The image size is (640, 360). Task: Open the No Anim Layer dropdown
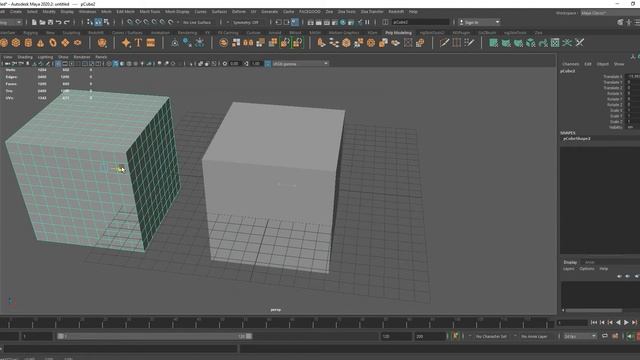tap(535, 336)
